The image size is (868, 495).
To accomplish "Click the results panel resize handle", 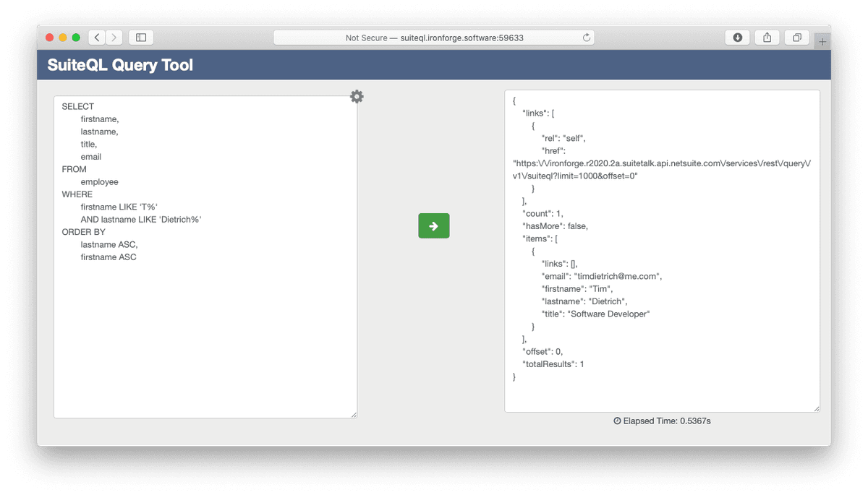I will click(x=815, y=408).
